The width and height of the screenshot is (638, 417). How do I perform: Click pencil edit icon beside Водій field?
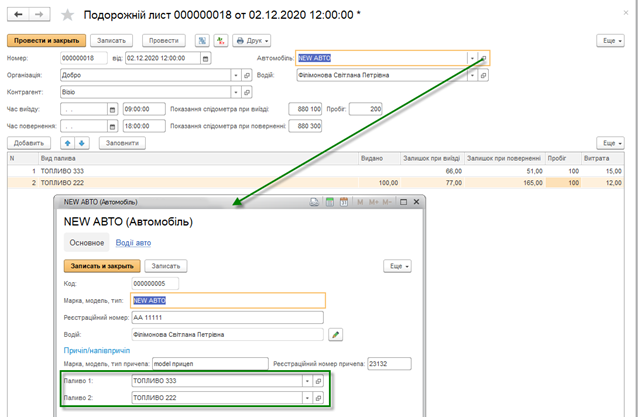(336, 334)
